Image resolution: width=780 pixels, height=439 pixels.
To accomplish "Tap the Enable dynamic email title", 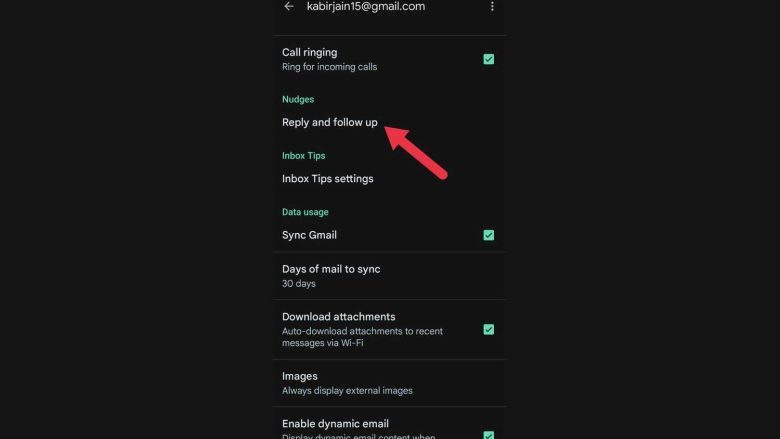I will pyautogui.click(x=335, y=424).
